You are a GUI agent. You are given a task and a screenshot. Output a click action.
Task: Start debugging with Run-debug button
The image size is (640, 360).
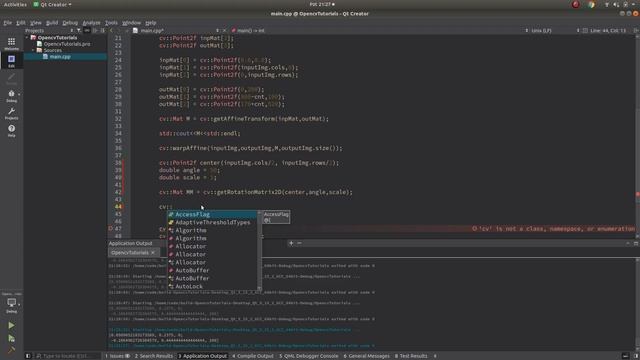tap(11, 338)
